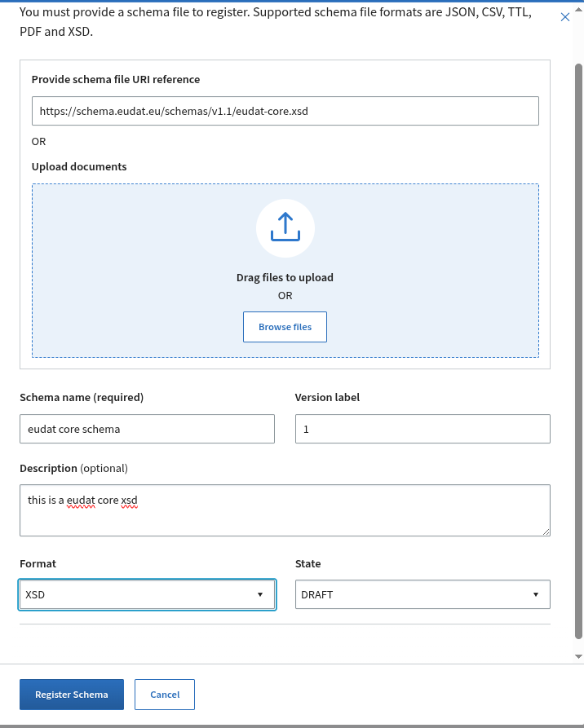This screenshot has height=728, width=584.
Task: Click the 'State' label
Action: pyautogui.click(x=307, y=563)
